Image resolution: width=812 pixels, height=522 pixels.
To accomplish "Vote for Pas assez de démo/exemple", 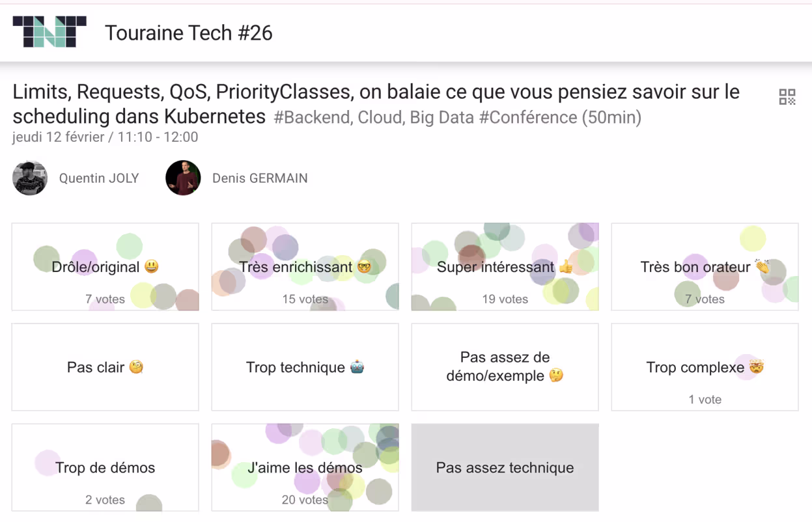I will click(x=504, y=366).
